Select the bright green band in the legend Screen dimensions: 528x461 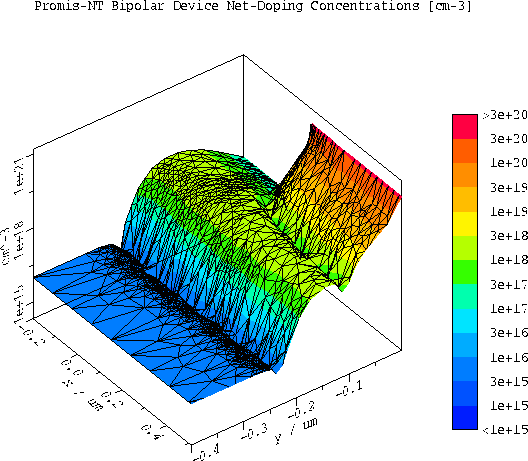pyautogui.click(x=465, y=272)
